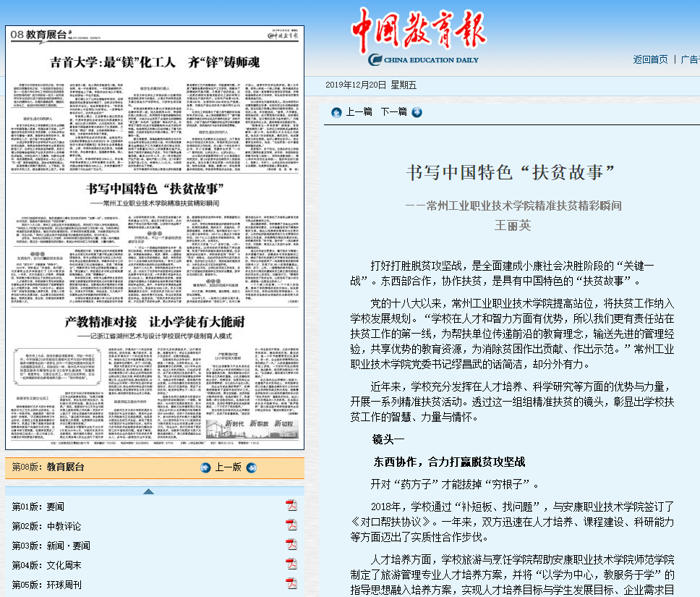Open 第01版：要闻 page
This screenshot has width=700, height=597.
pos(38,507)
